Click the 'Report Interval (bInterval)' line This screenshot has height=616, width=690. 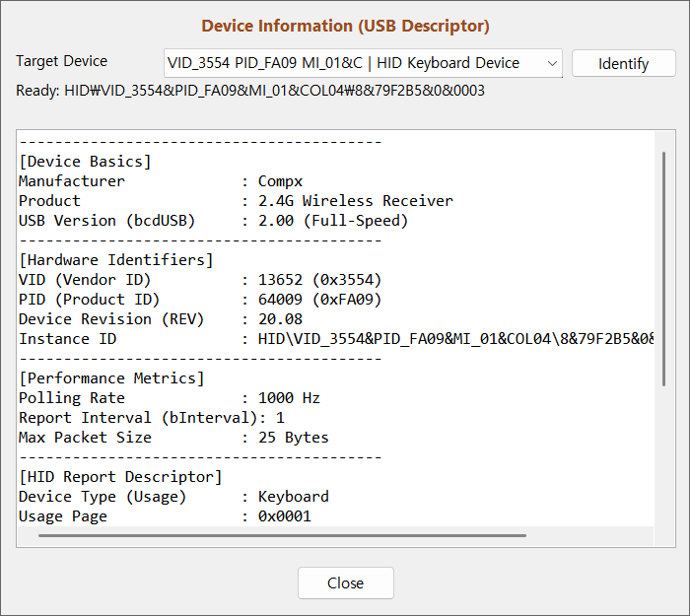pyautogui.click(x=152, y=418)
